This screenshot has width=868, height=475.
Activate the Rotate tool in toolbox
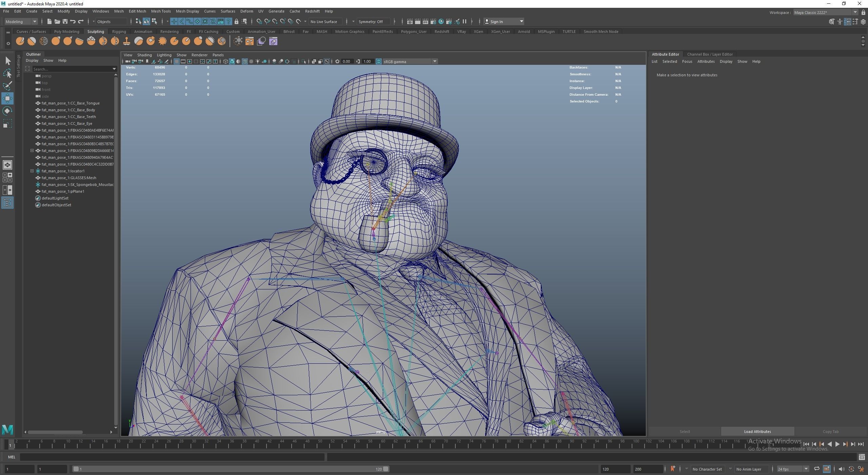tap(7, 111)
